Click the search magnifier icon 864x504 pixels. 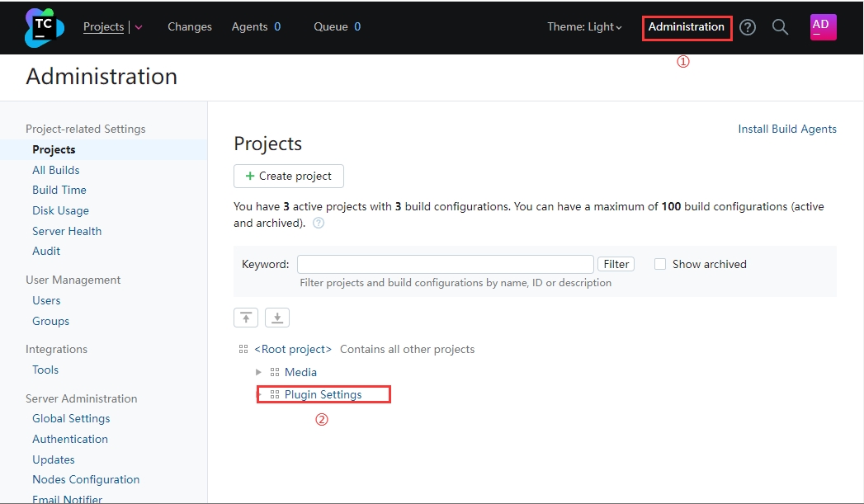pos(780,27)
